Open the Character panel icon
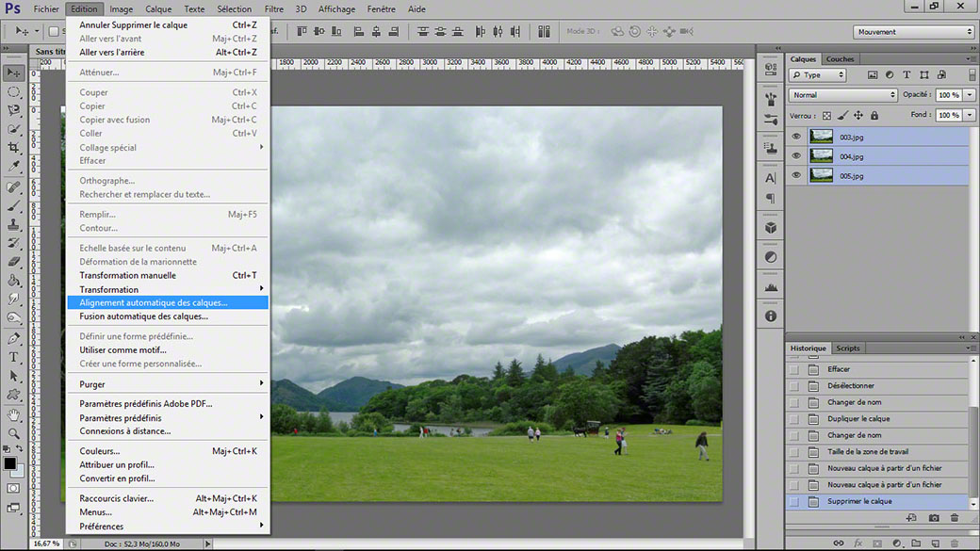The width and height of the screenshot is (980, 551). click(771, 178)
